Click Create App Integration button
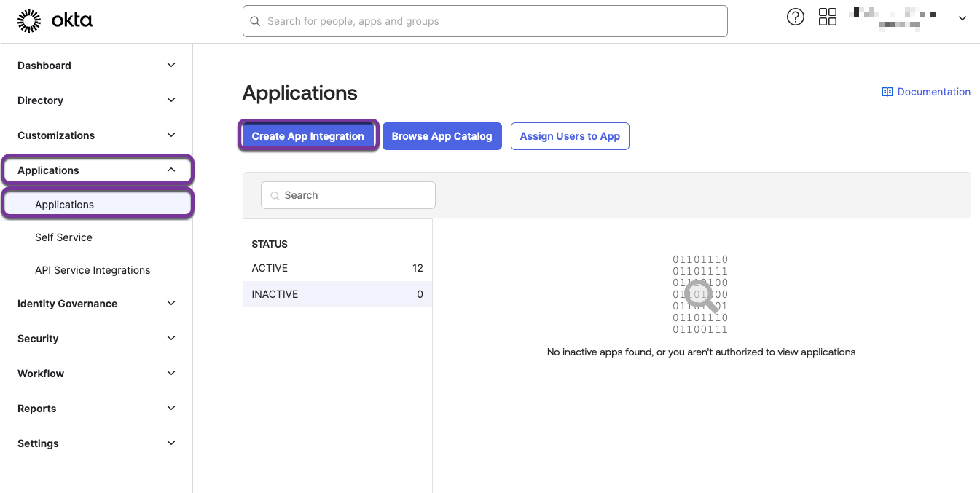The image size is (980, 493). point(307,136)
